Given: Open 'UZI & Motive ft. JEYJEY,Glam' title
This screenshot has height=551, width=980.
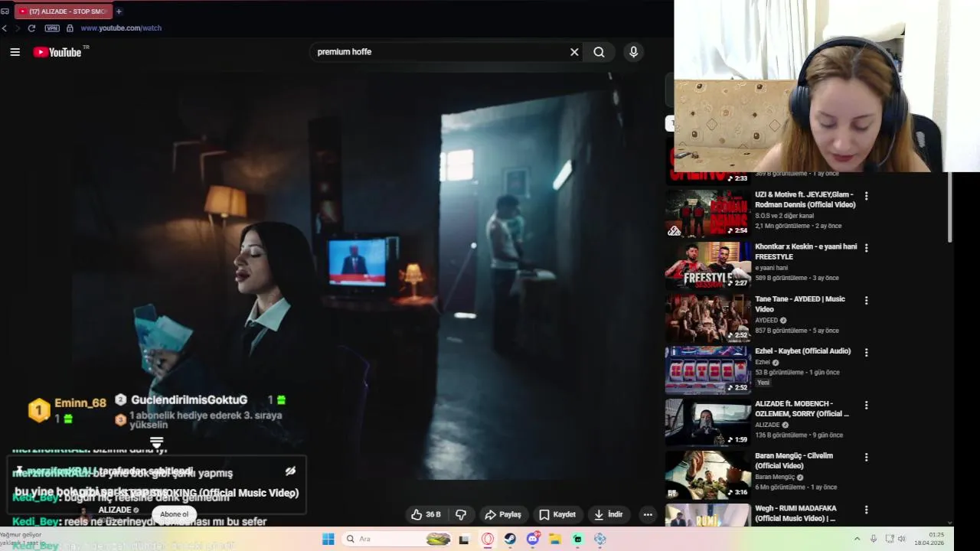Looking at the screenshot, I should (805, 200).
